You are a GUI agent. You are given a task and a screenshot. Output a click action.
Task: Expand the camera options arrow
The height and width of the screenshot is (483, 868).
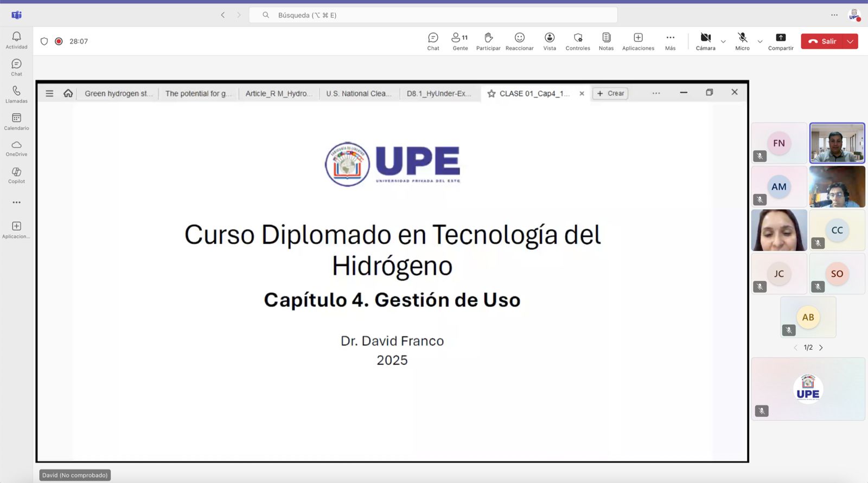click(x=723, y=42)
